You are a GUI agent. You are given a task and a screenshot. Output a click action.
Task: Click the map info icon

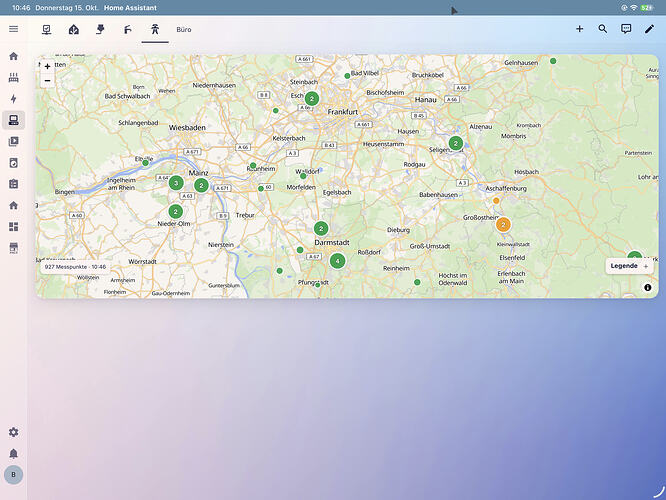pyautogui.click(x=648, y=288)
